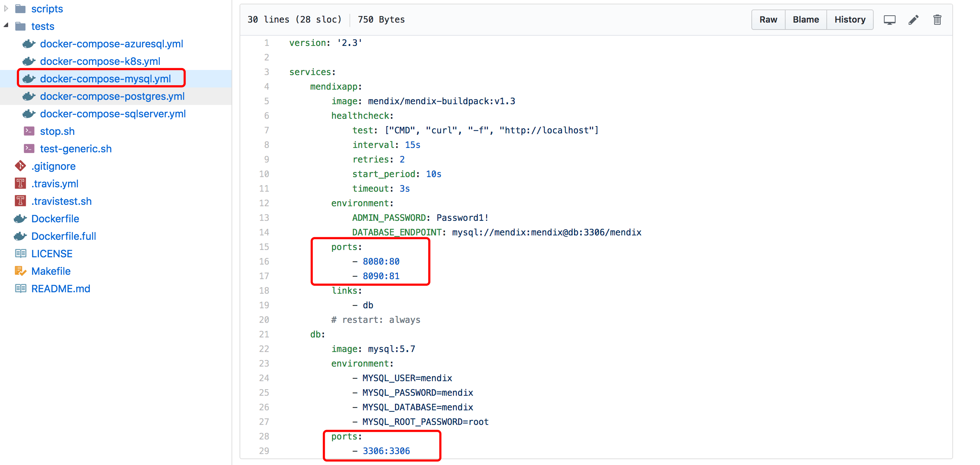980x465 pixels.
Task: Open .gitignore file
Action: pyautogui.click(x=53, y=167)
